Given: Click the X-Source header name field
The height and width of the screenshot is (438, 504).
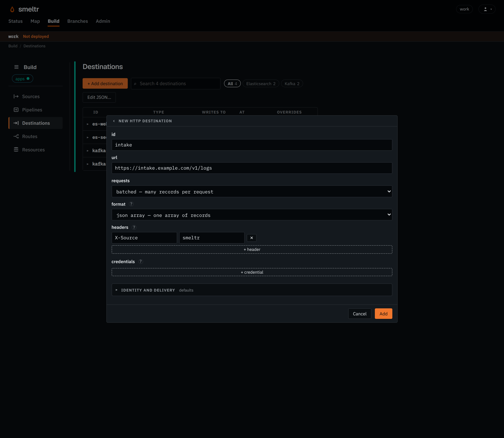Looking at the screenshot, I should pos(144,238).
